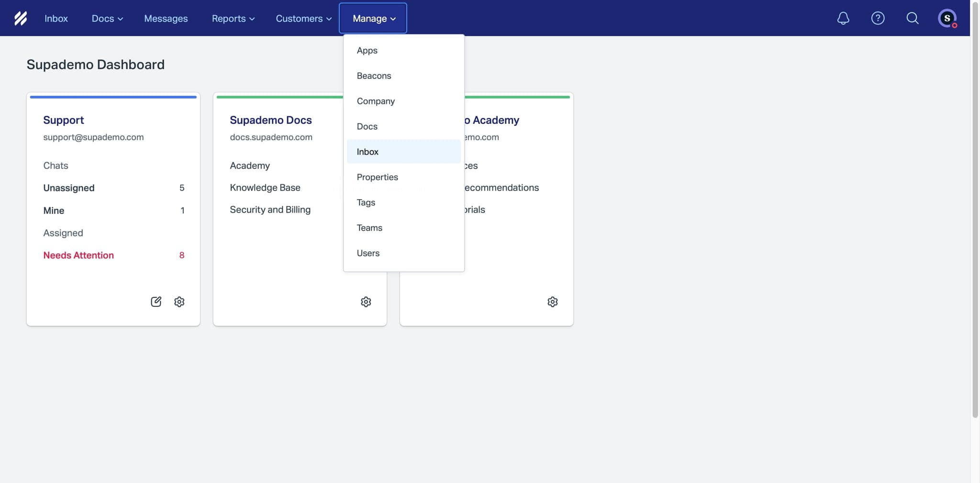Click the Unassigned chats count
Viewport: 980px width, 483px height.
(69, 187)
